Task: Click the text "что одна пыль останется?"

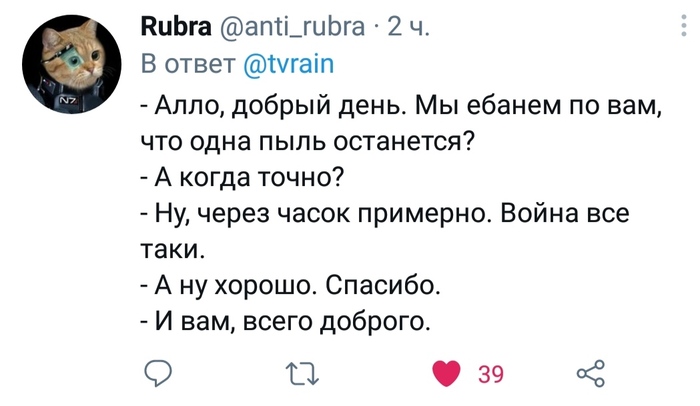Action: tap(307, 141)
